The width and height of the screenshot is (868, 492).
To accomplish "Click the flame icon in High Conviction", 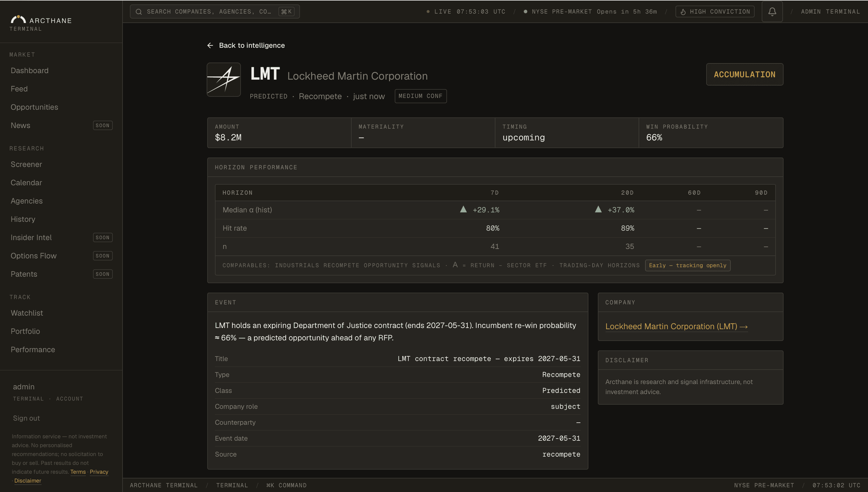I will click(x=683, y=12).
